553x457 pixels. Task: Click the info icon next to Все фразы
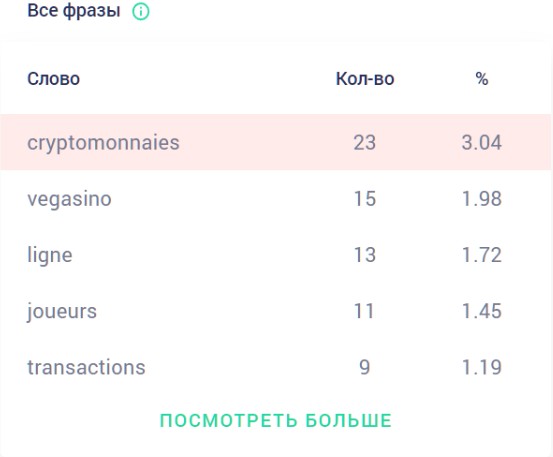[141, 11]
